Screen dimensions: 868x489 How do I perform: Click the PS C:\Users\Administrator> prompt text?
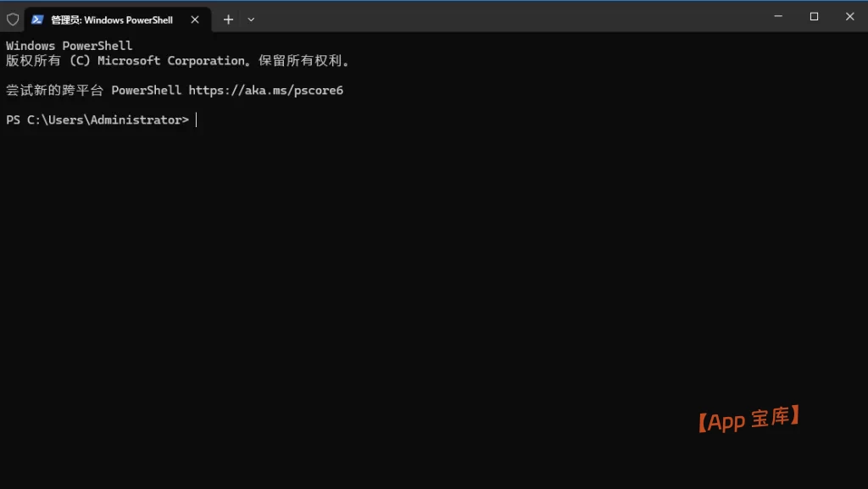pos(97,120)
